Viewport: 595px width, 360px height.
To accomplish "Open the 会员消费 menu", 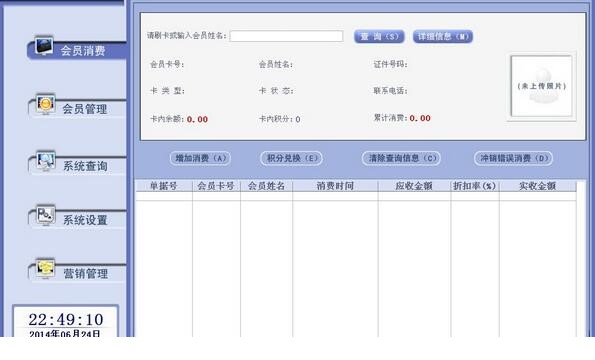I will [77, 51].
